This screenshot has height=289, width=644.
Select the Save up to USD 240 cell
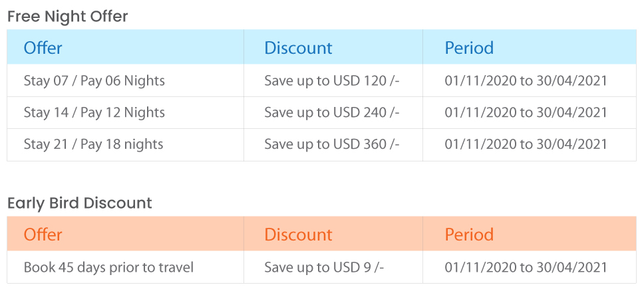pos(332,113)
